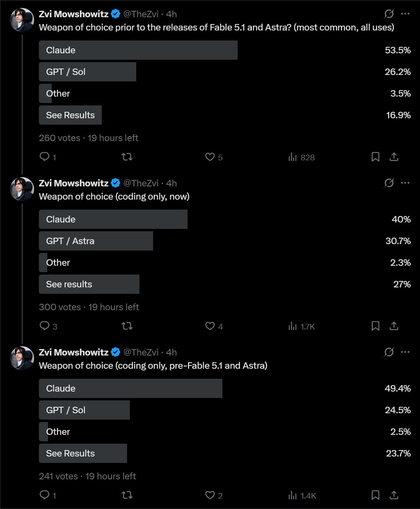Viewport: 420px width, 509px height.
Task: Like the first poll tweet with 5 likes
Action: tap(210, 157)
